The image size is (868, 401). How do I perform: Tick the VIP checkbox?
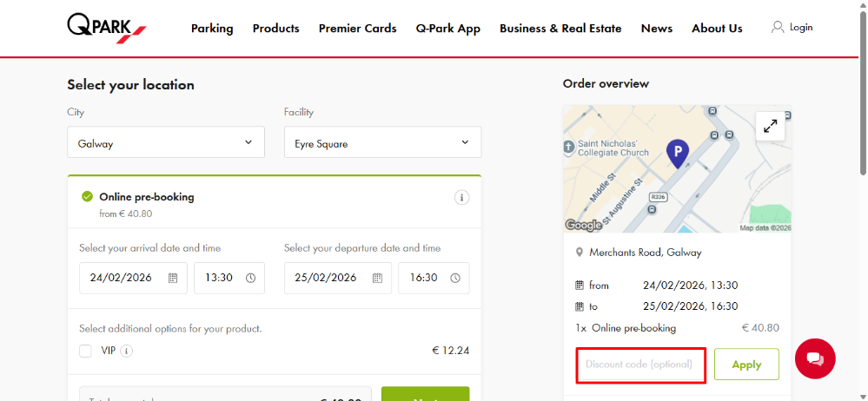pyautogui.click(x=85, y=351)
